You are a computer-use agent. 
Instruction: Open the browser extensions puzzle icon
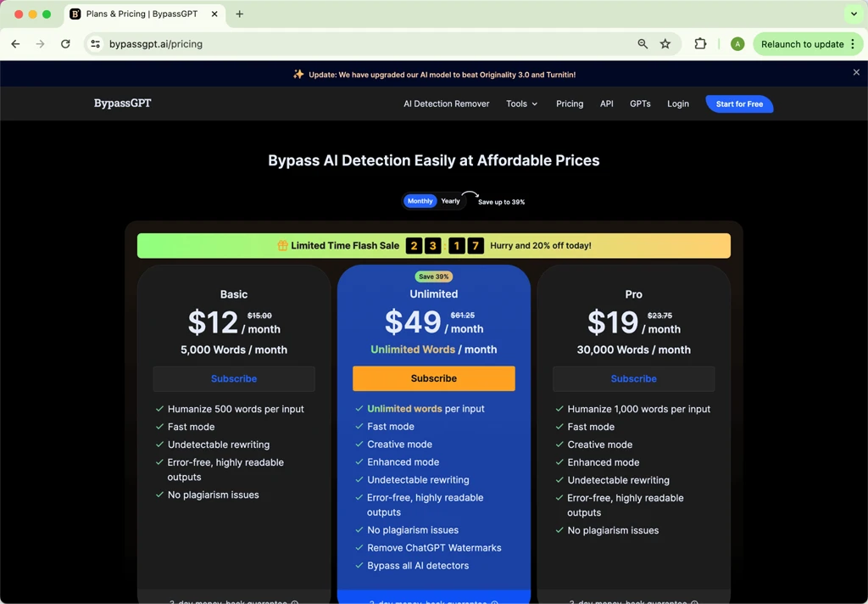pyautogui.click(x=700, y=44)
